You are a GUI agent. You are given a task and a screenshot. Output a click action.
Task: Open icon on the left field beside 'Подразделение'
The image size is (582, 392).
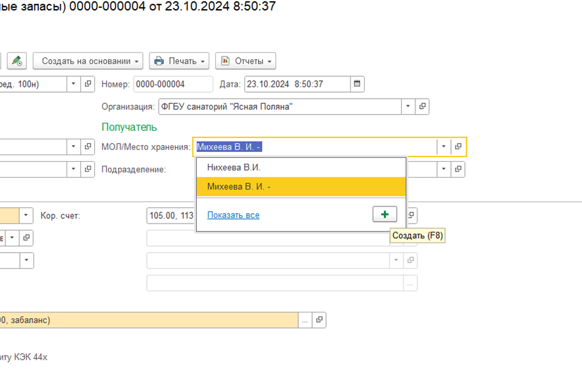tap(88, 169)
